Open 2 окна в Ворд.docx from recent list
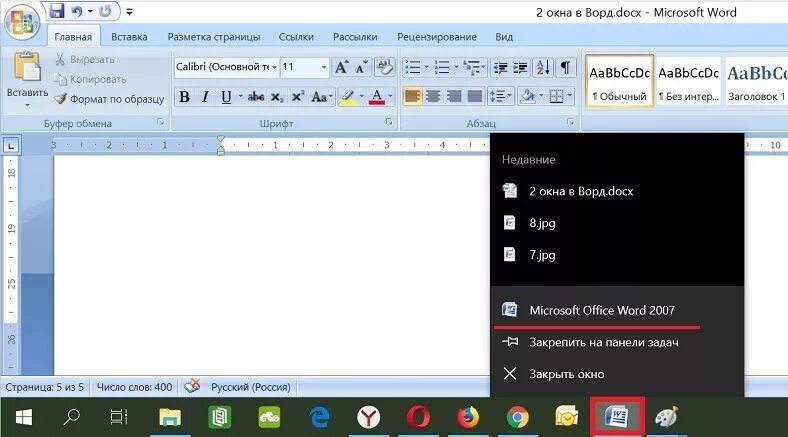The width and height of the screenshot is (788, 437). coord(617,191)
